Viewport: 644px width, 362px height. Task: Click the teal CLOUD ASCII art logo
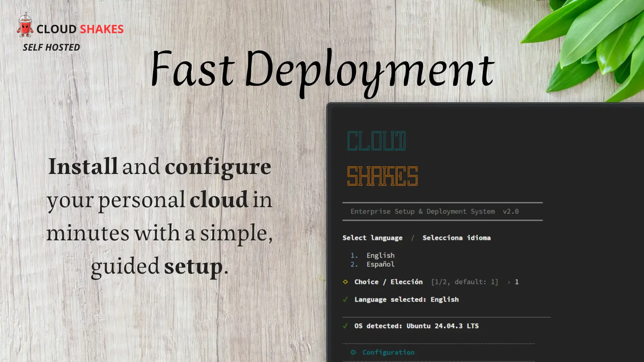point(376,141)
